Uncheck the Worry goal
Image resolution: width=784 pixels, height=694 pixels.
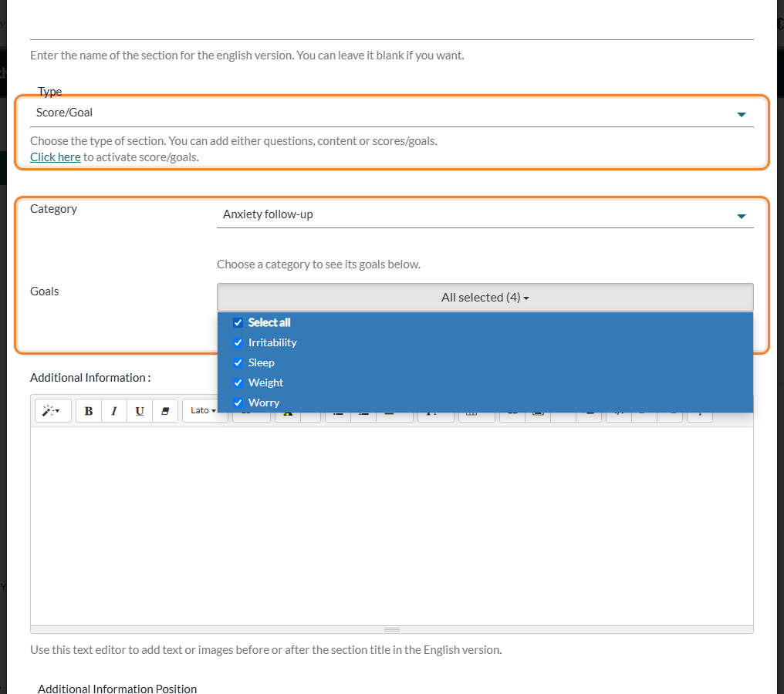pos(238,403)
